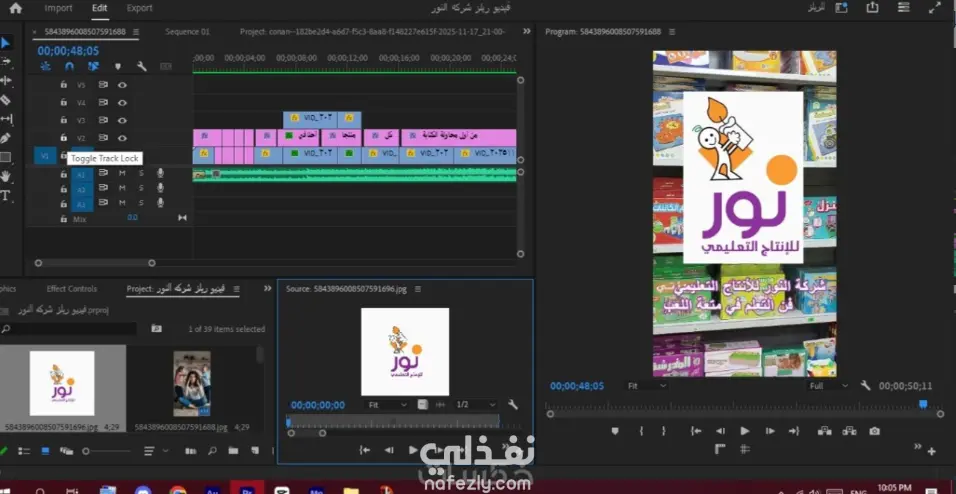
Task: Switch to Export workspace tab
Action: [x=140, y=8]
